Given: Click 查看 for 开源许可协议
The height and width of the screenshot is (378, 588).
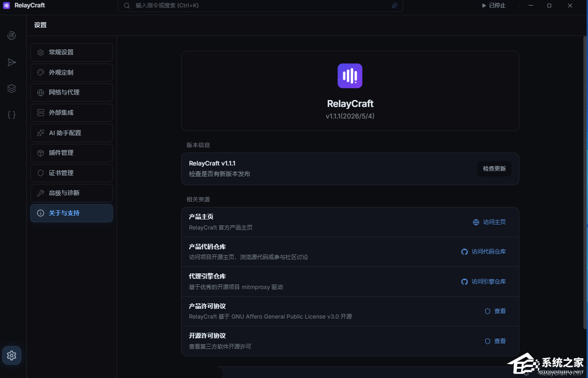Looking at the screenshot, I should pyautogui.click(x=495, y=341).
